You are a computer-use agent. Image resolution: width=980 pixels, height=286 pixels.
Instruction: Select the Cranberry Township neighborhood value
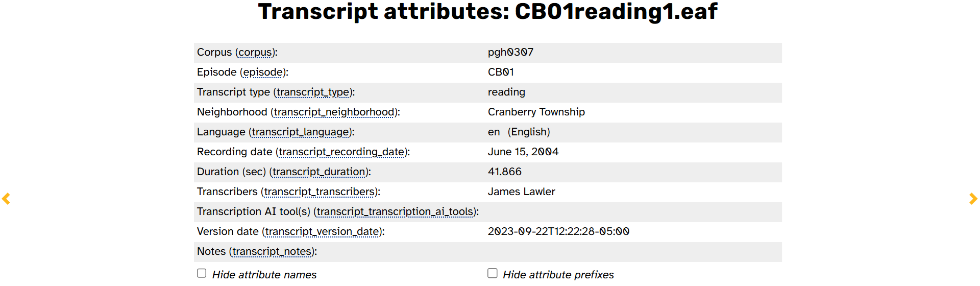click(536, 112)
